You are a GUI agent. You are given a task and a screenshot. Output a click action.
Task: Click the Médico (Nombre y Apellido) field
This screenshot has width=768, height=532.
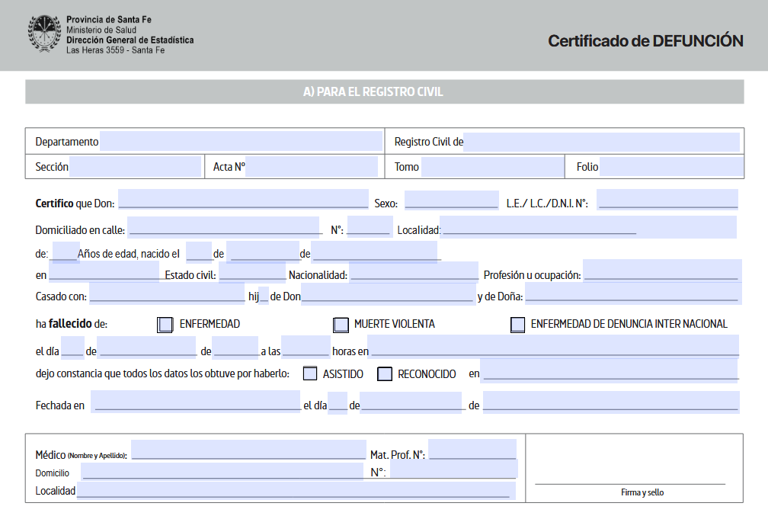pyautogui.click(x=249, y=450)
